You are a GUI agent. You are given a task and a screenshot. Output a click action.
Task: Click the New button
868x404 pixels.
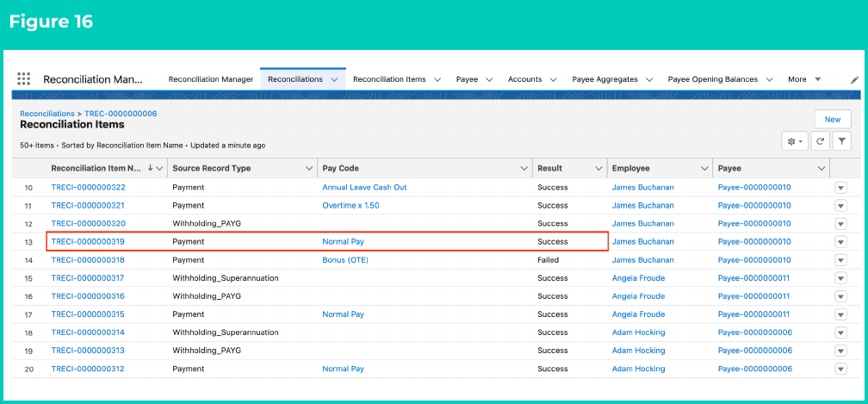point(833,119)
